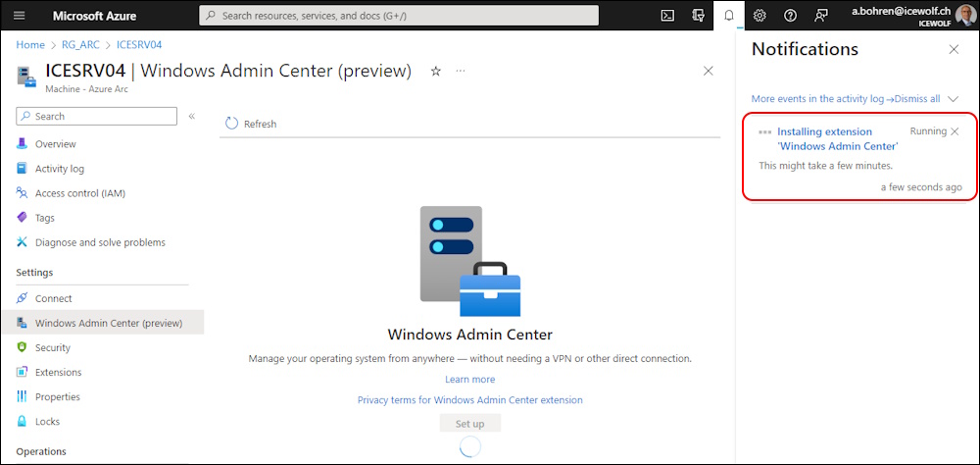Image resolution: width=980 pixels, height=465 pixels.
Task: Focus the global search resources field
Action: coord(399,16)
